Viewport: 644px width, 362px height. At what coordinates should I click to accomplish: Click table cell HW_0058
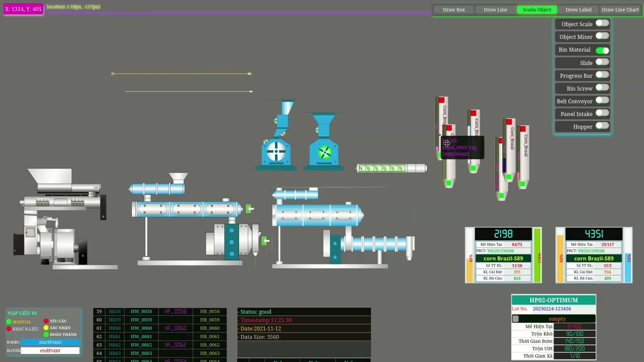click(x=141, y=312)
